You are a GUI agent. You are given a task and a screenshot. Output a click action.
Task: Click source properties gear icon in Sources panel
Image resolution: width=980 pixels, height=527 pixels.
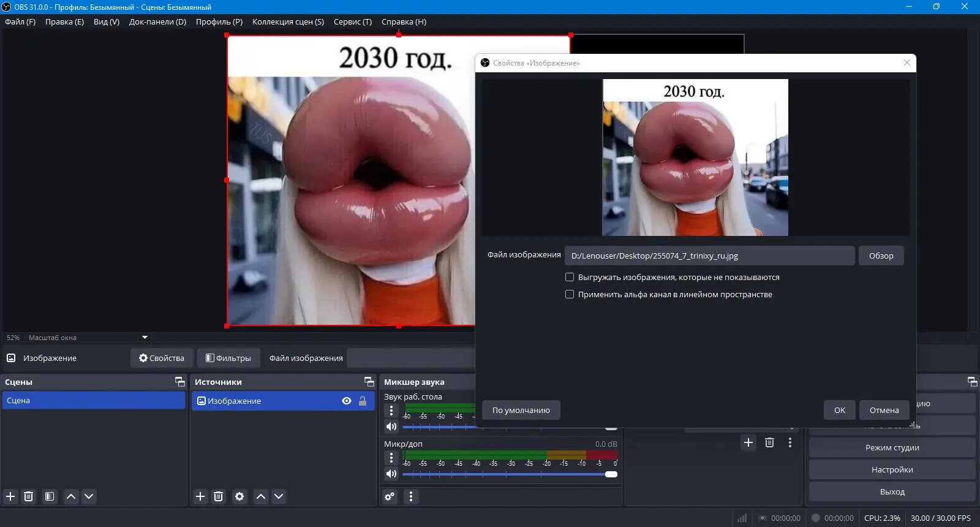point(239,496)
